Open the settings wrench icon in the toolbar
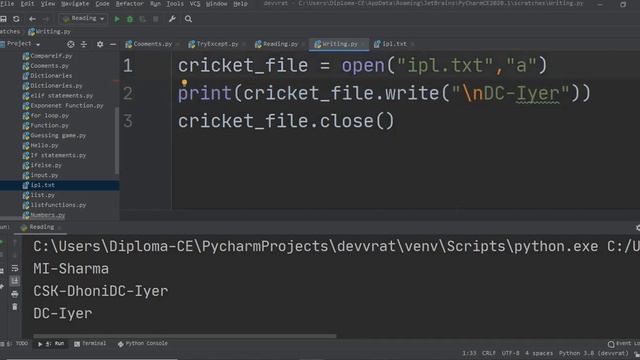640x360 pixels. click(x=172, y=19)
